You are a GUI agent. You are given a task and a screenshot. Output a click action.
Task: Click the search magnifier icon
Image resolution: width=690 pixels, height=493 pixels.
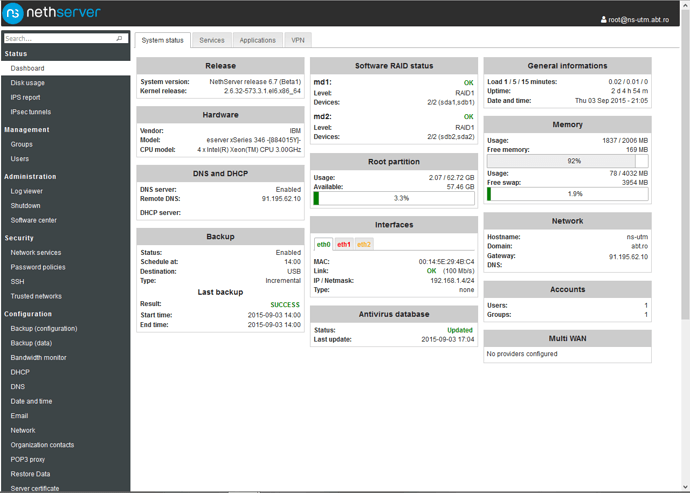pos(119,39)
